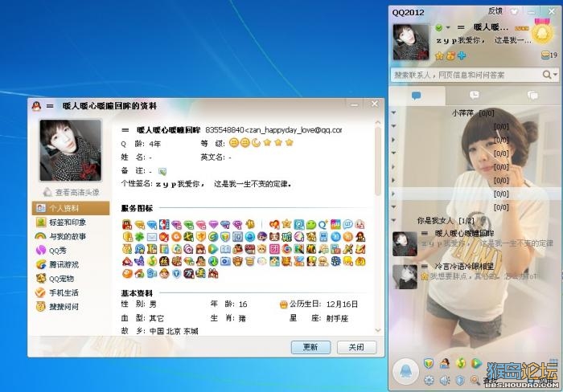Click the open book service icon

click(x=225, y=248)
